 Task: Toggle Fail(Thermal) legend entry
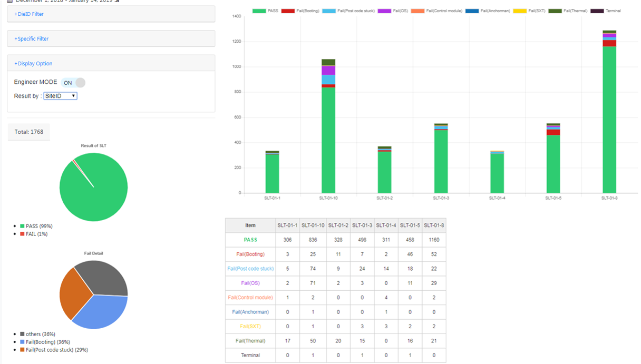pos(568,11)
